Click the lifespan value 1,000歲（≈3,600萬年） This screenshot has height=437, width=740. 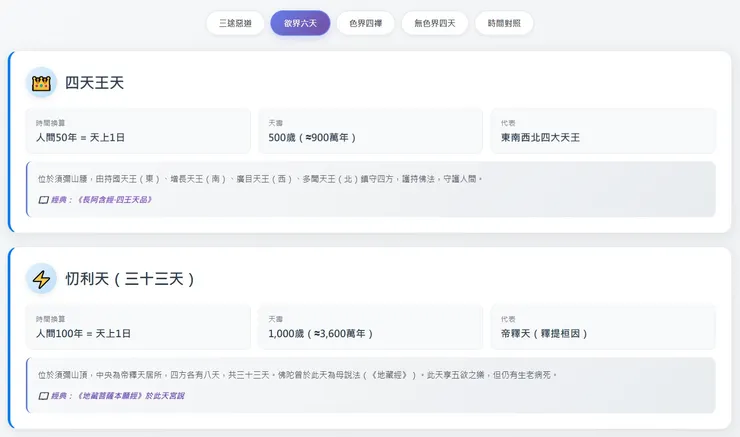[320, 334]
